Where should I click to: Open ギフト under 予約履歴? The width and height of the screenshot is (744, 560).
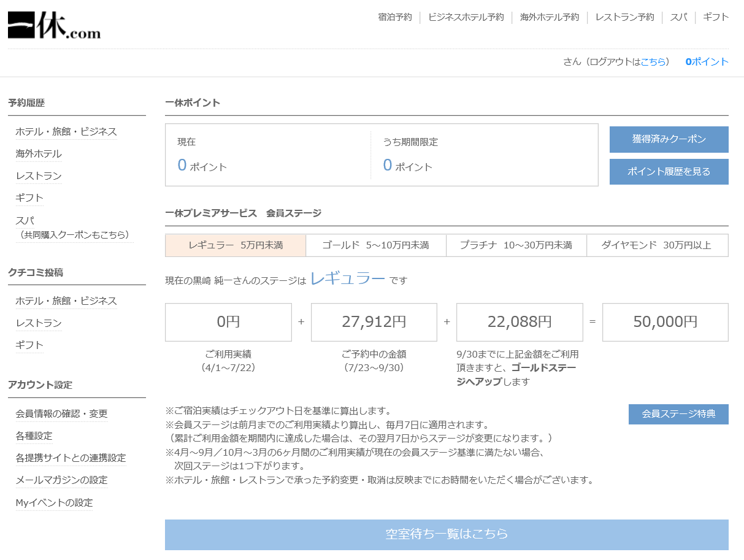pos(29,198)
